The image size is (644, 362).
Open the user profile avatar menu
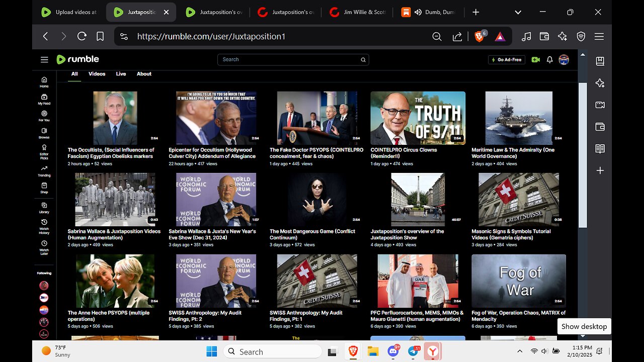point(564,59)
